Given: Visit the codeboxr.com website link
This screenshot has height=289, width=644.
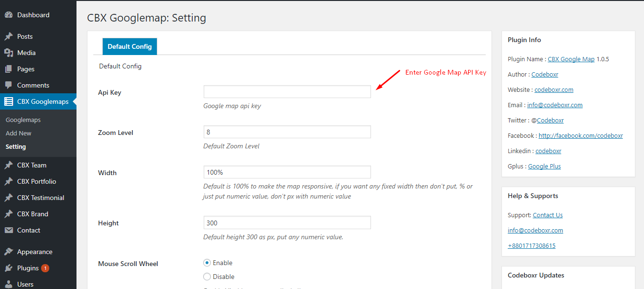Looking at the screenshot, I should [x=554, y=89].
